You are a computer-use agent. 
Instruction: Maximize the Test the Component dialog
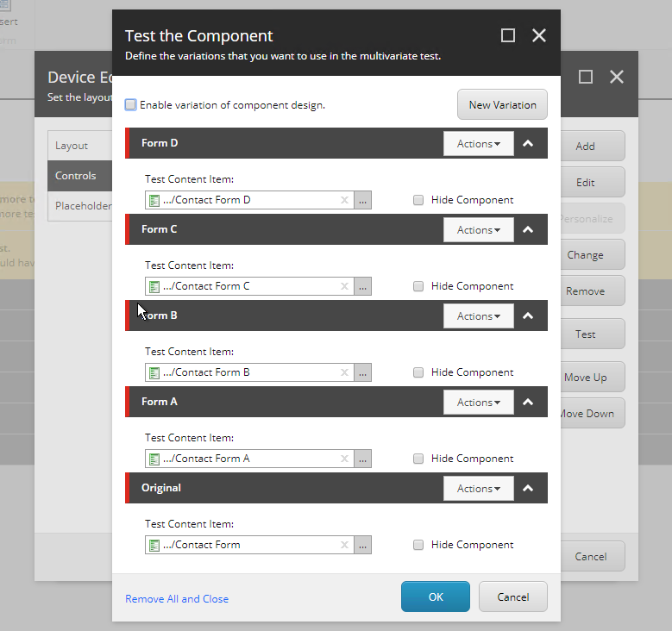[x=508, y=35]
